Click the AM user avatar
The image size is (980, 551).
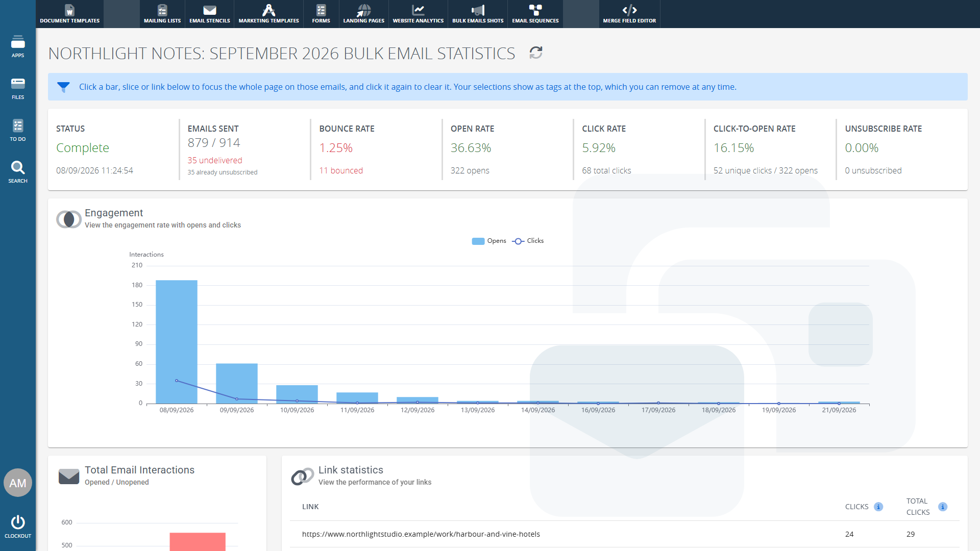(x=18, y=483)
